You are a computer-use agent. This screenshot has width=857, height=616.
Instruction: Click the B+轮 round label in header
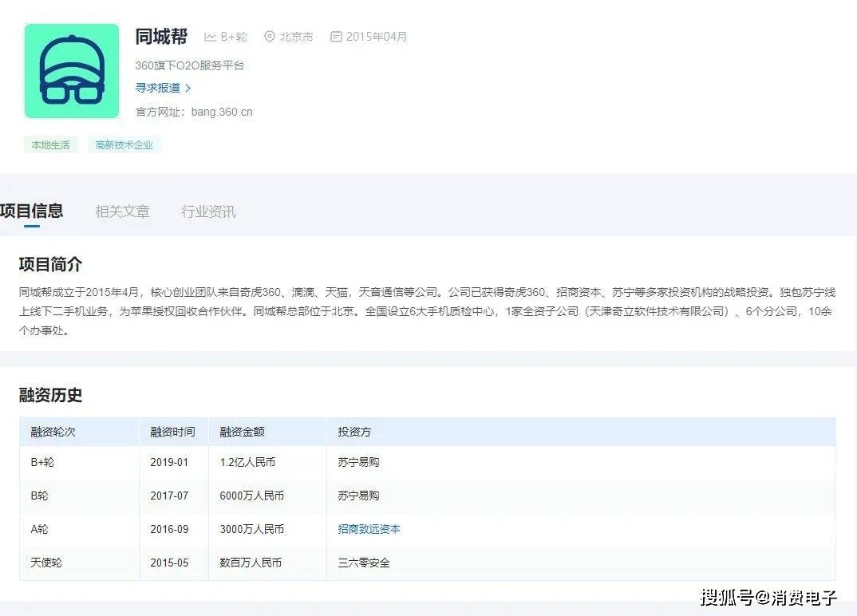[234, 37]
